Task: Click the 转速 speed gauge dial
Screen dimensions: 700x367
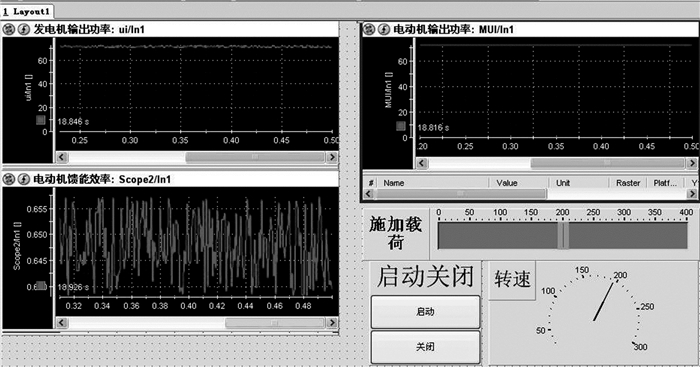Action: pos(594,313)
